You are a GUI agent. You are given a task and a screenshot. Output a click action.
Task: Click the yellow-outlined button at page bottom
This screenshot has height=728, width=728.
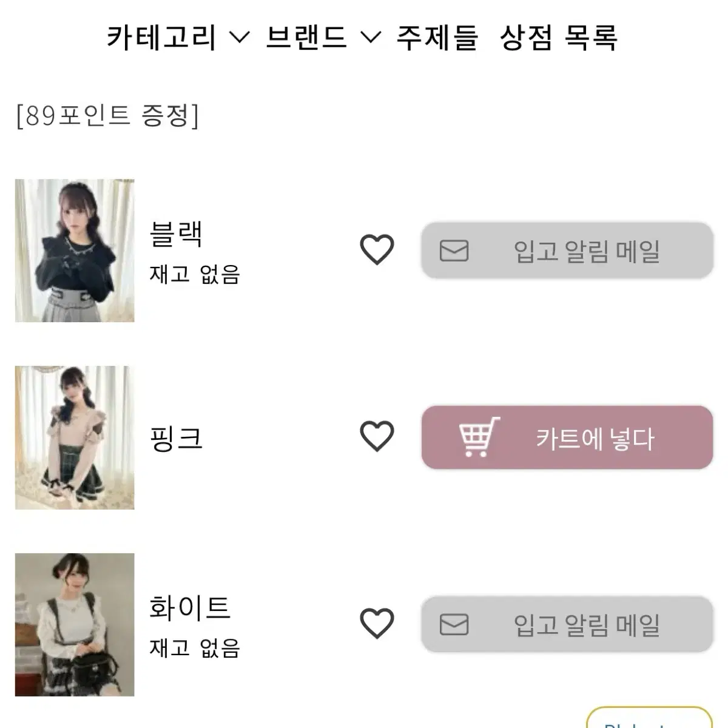(x=649, y=717)
